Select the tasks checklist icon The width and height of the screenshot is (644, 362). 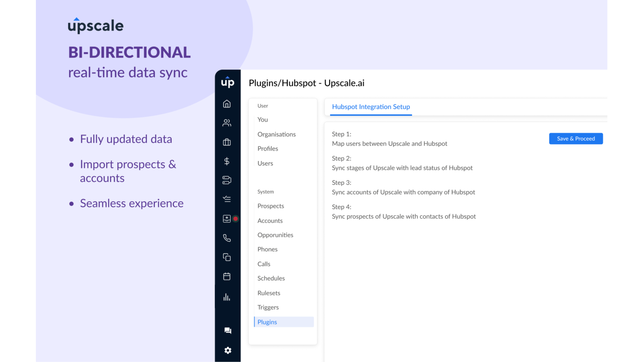pyautogui.click(x=227, y=199)
